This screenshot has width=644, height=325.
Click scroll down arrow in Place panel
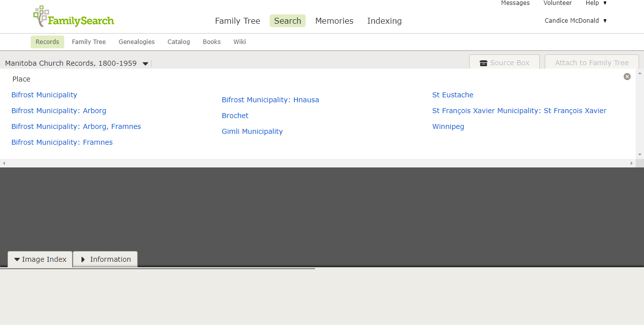coord(640,155)
